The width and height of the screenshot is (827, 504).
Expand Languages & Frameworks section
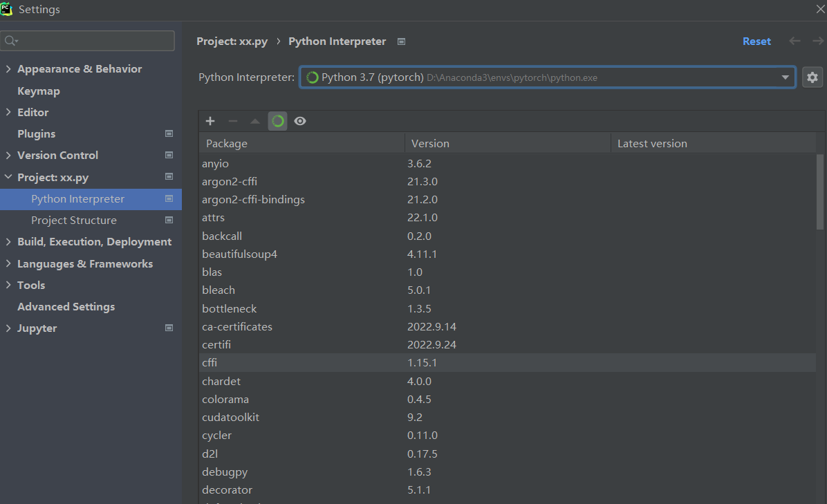tap(8, 263)
